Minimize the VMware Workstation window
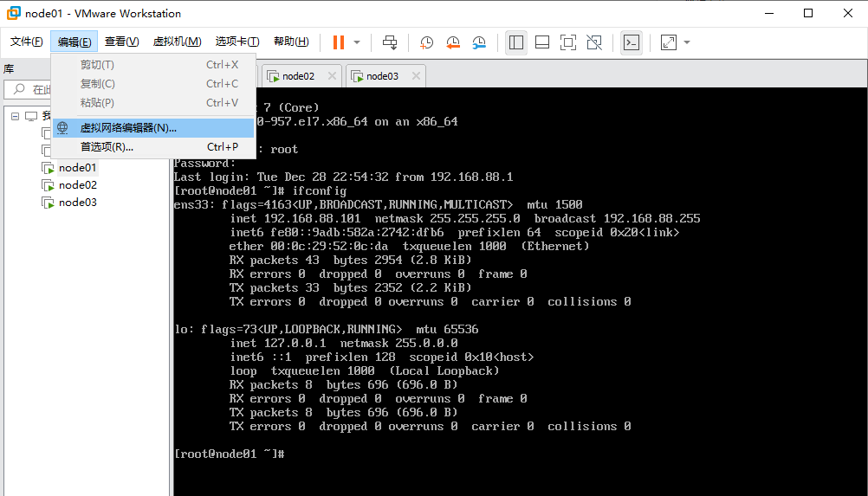The image size is (868, 496). (x=769, y=13)
